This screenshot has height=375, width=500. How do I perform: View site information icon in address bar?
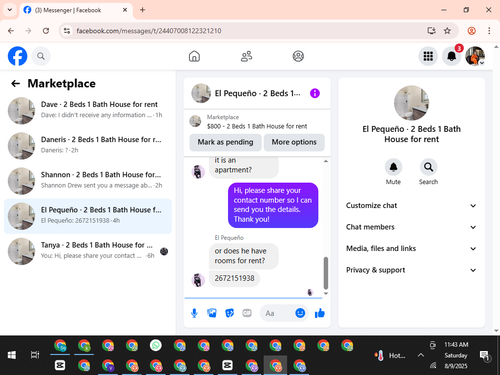tap(67, 31)
